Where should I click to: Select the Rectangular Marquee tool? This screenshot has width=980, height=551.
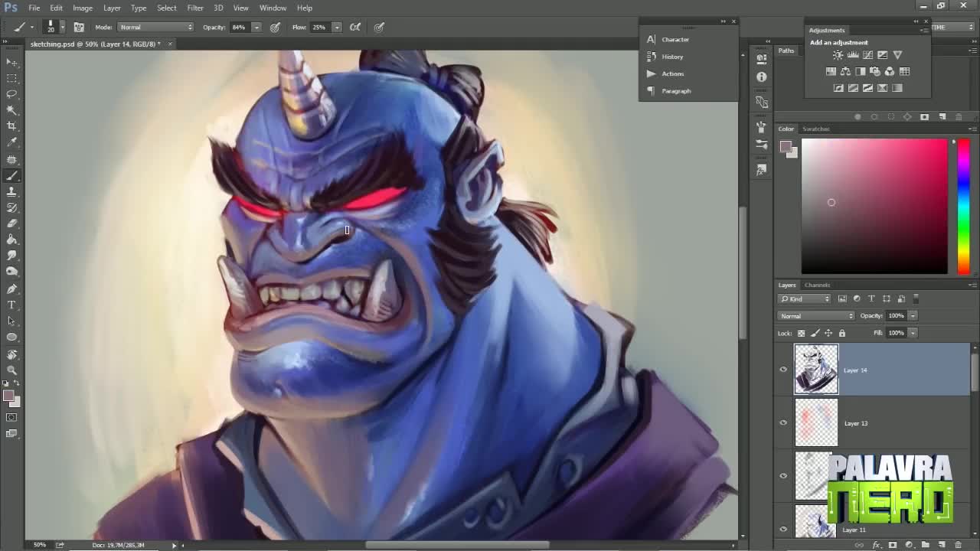click(11, 78)
